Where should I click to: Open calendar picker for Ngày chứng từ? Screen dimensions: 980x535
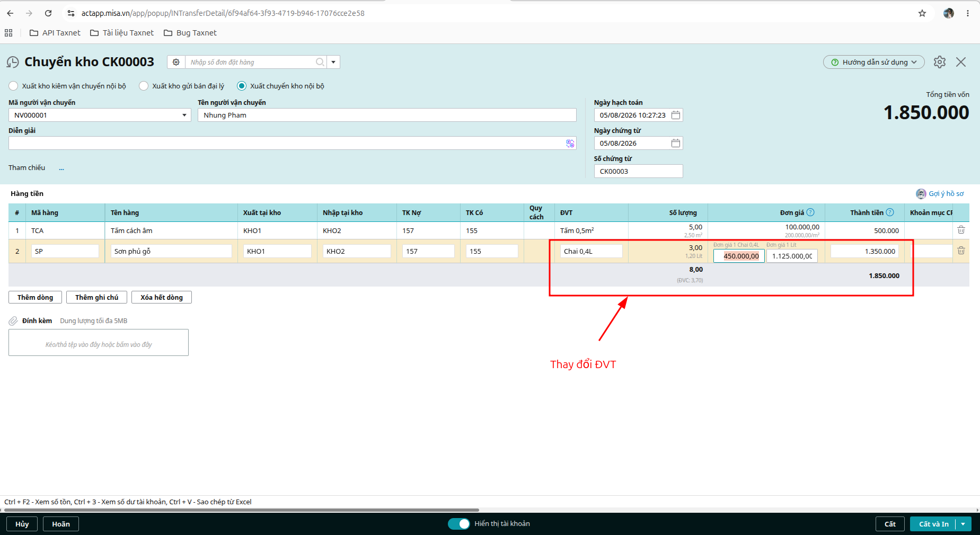(x=676, y=143)
